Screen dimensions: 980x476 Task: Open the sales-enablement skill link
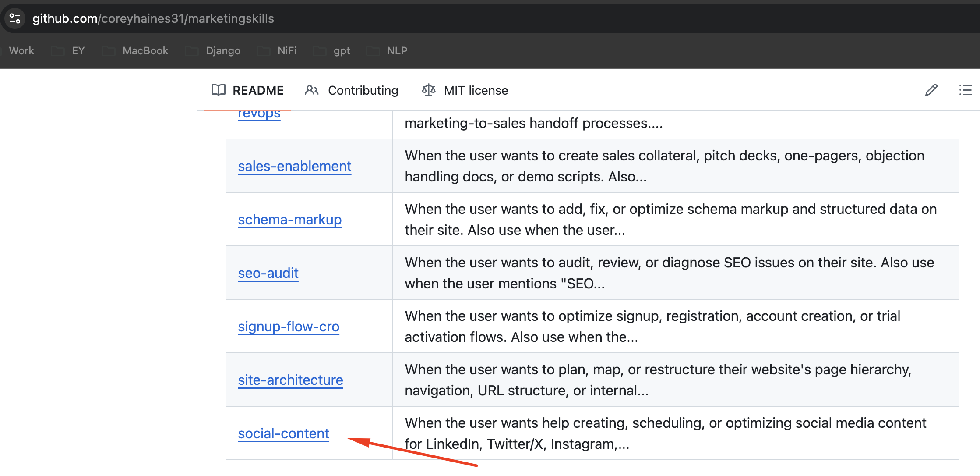tap(295, 166)
